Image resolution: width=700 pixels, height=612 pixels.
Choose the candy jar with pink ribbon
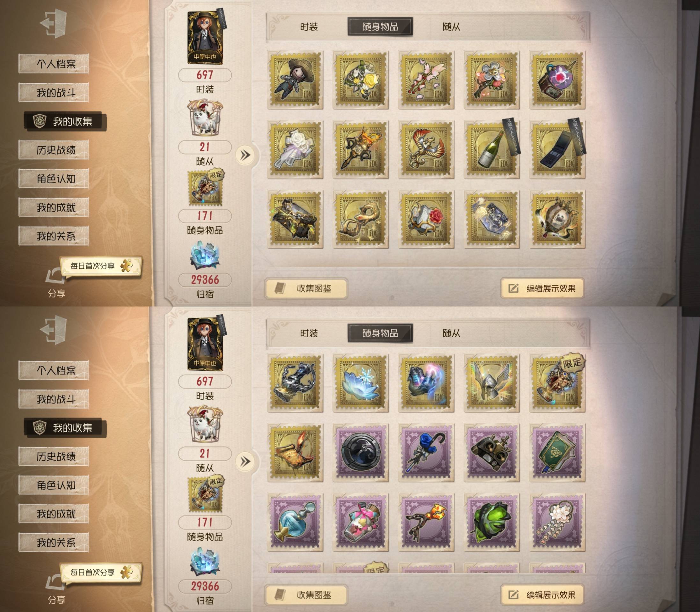(361, 522)
